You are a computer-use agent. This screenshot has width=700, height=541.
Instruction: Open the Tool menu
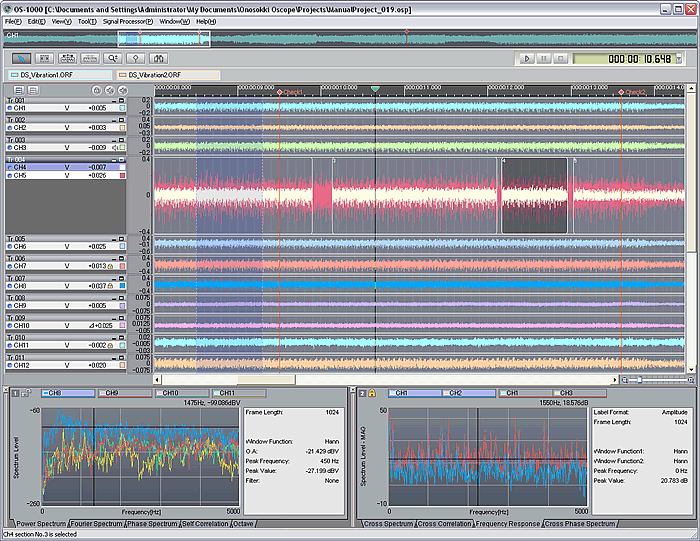coord(87,21)
